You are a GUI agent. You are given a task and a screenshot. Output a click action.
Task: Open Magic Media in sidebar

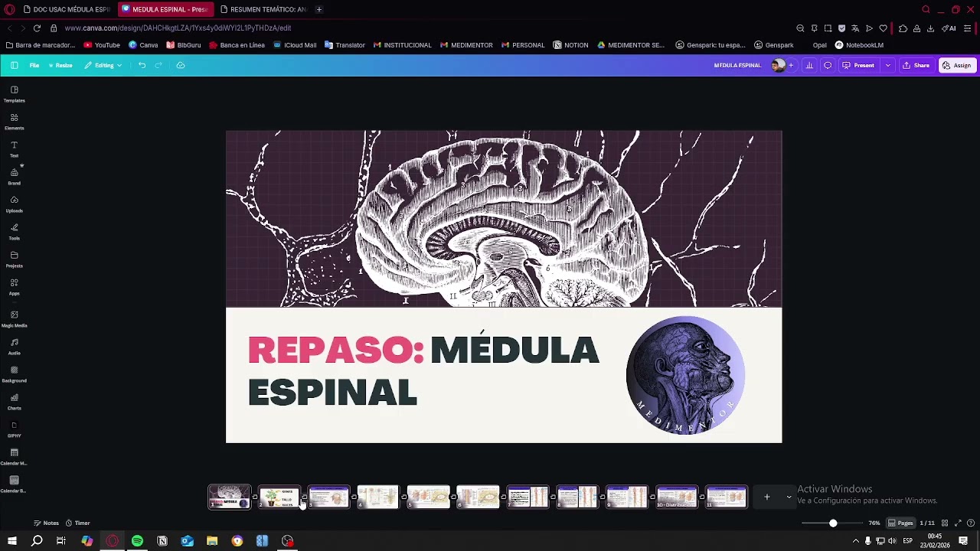[14, 318]
